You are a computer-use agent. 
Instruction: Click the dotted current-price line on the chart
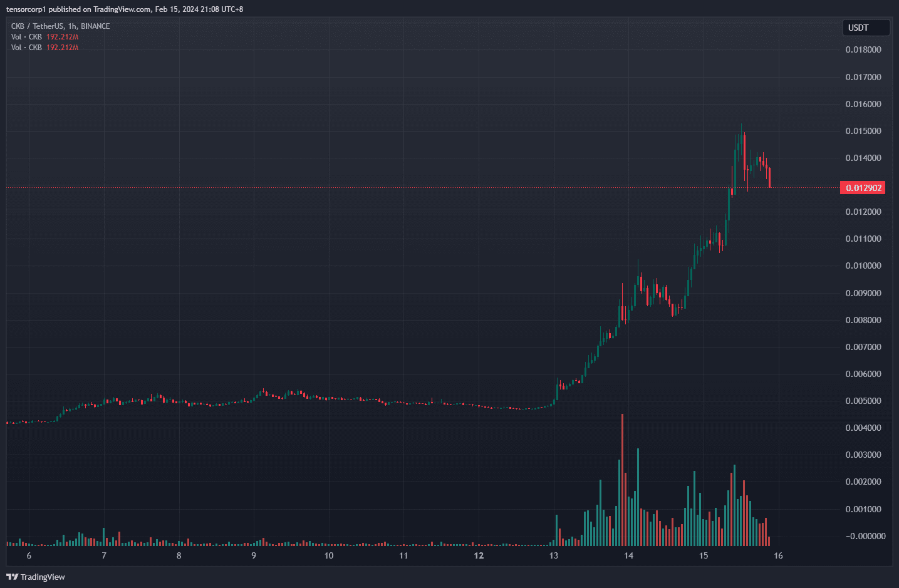376,186
